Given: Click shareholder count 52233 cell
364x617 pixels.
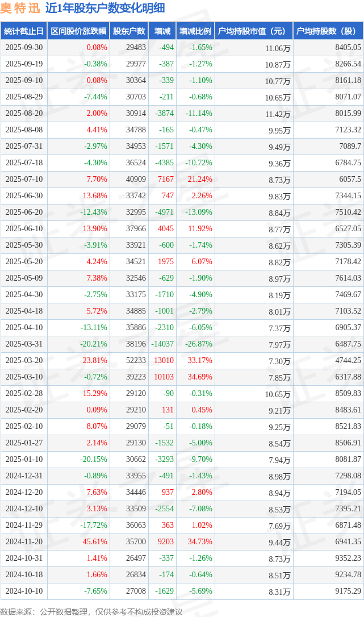Looking at the screenshot, I should click(135, 360).
